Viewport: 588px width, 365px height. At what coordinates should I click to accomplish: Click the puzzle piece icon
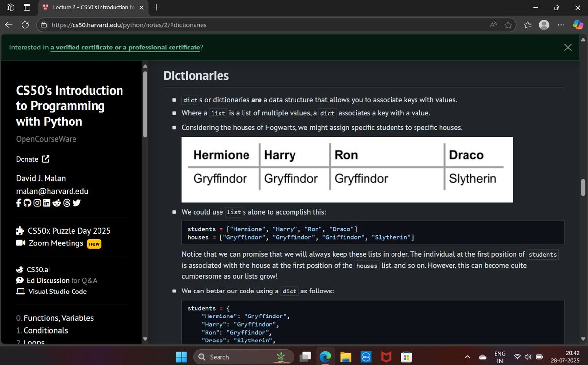[20, 231]
